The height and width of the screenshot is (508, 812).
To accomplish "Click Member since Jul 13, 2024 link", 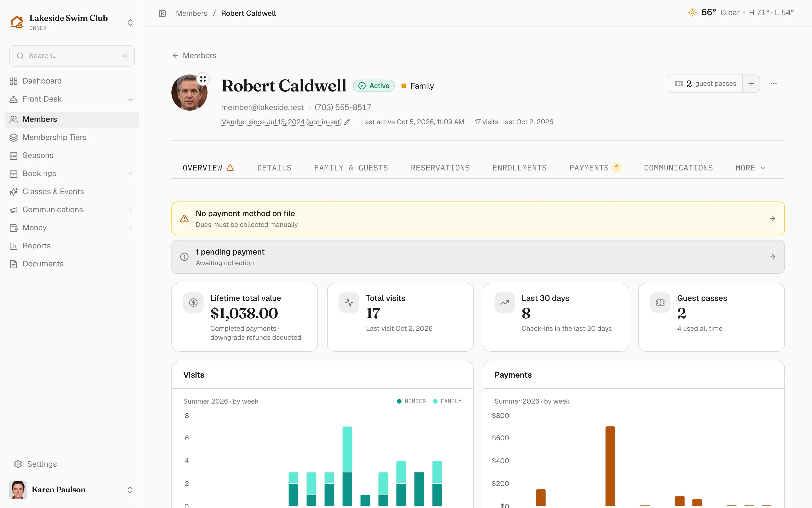I will (281, 122).
